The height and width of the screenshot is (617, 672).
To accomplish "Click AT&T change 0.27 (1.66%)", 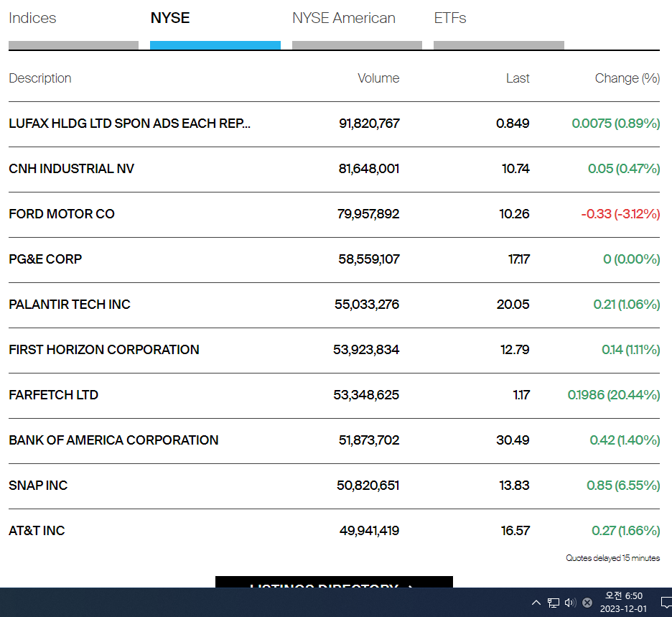I will [x=626, y=530].
